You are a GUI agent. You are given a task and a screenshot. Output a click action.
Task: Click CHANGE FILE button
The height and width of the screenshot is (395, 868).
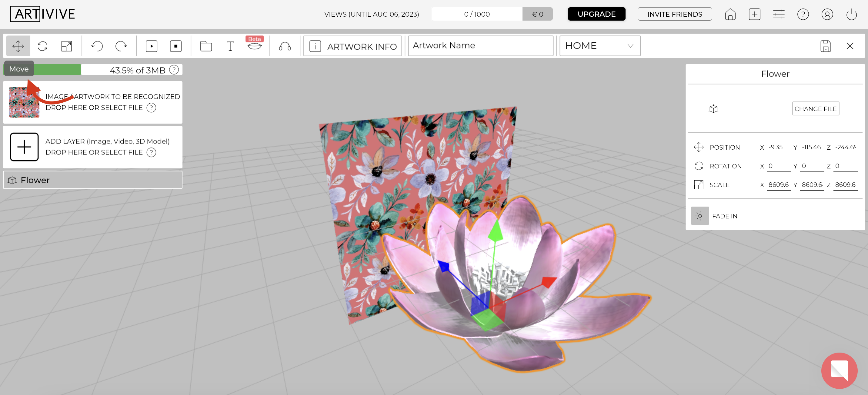tap(816, 109)
